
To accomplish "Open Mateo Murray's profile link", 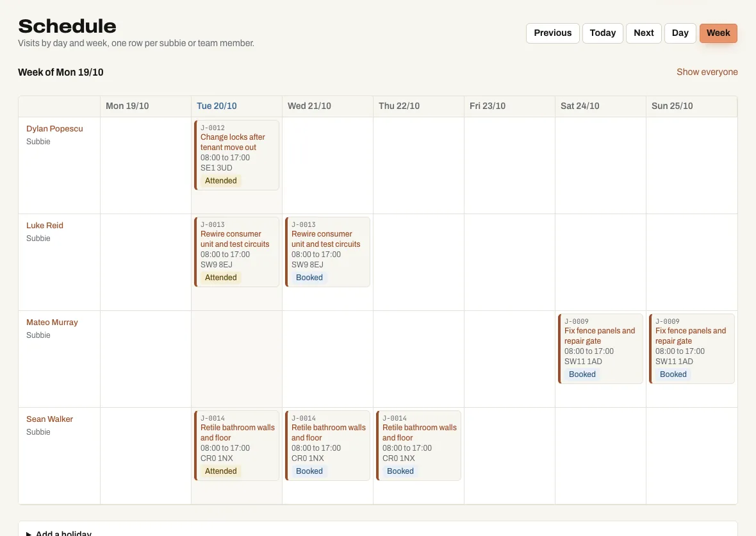I will (52, 322).
